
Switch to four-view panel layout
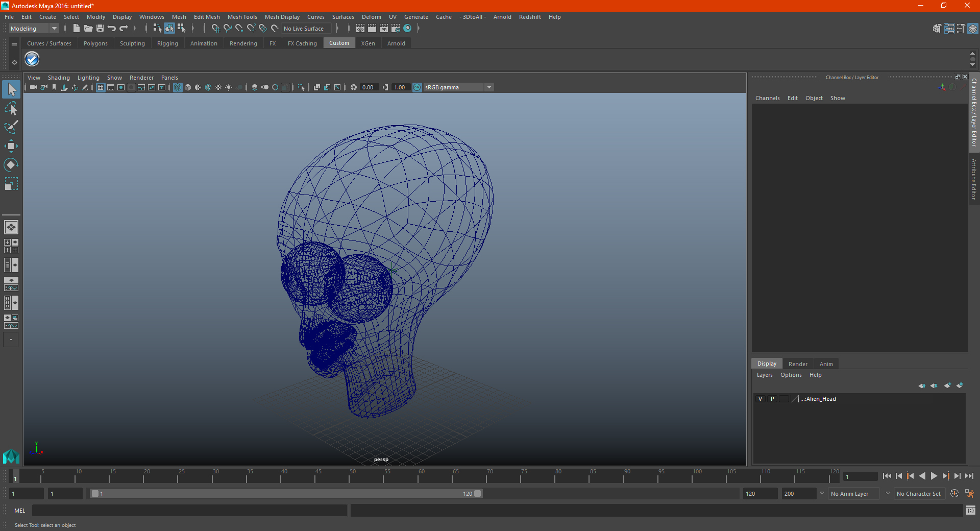coord(11,246)
